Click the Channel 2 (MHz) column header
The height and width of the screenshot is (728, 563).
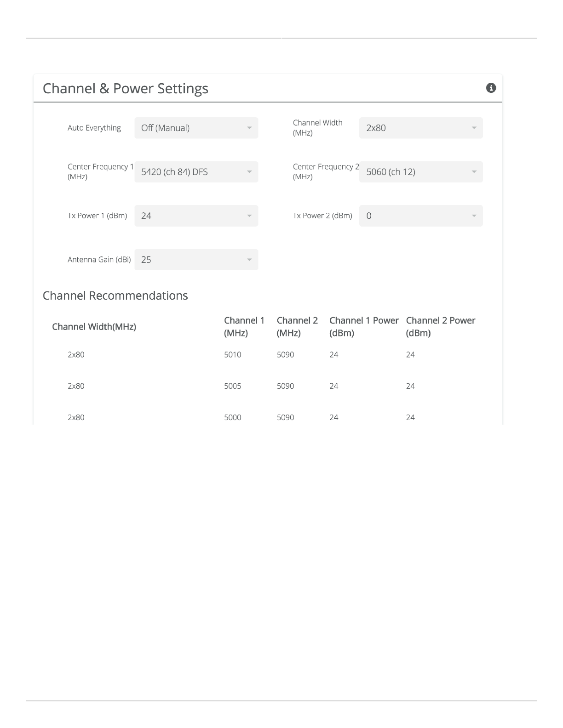tap(297, 327)
